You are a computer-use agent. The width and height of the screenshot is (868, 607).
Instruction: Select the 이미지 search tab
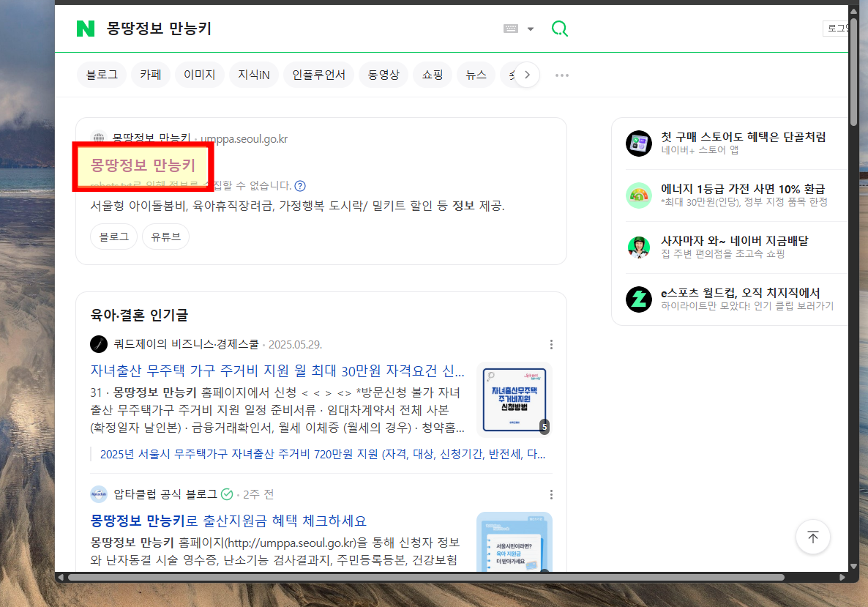coord(199,75)
